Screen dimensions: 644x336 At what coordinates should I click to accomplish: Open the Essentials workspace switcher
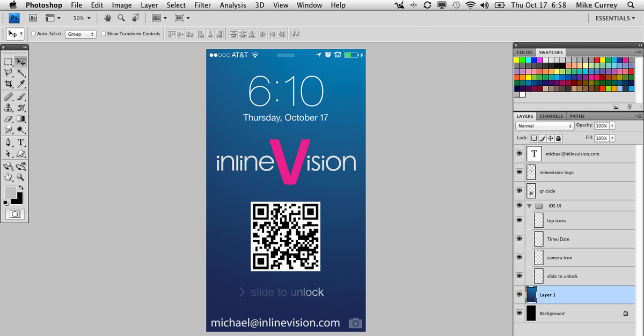click(616, 18)
